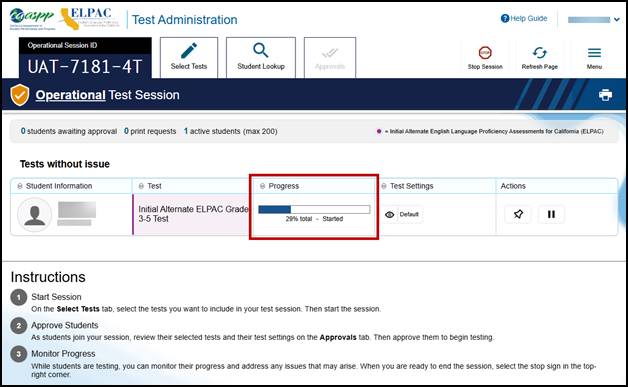This screenshot has width=628, height=387.
Task: Click the Test Administration title
Action: pos(185,20)
